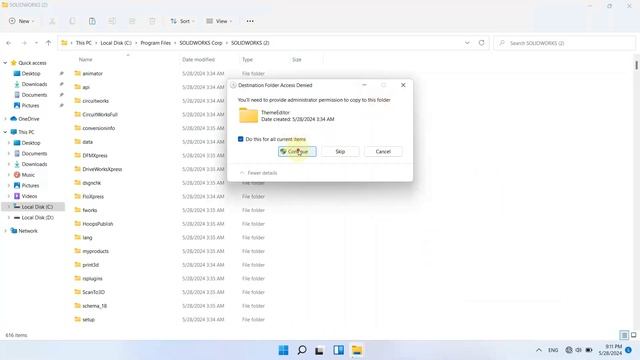The height and width of the screenshot is (360, 640).
Task: Collapse the This PC tree node
Action: (5, 132)
